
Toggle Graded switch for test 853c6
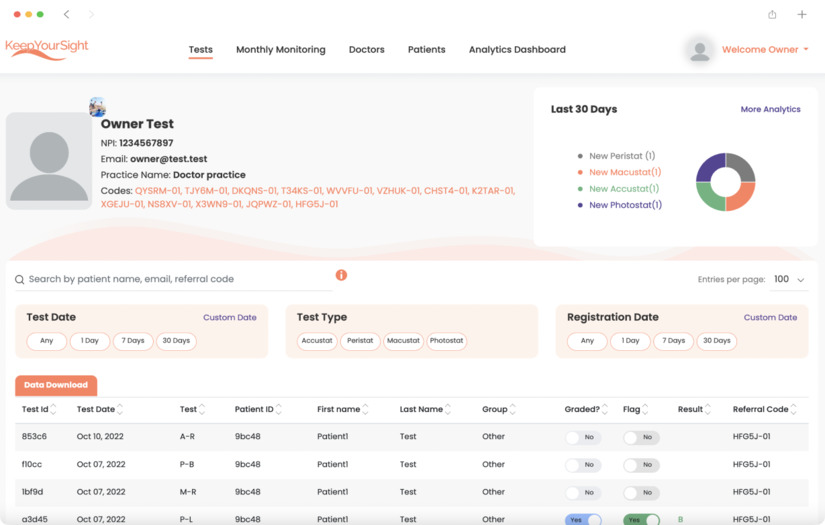[x=583, y=437]
